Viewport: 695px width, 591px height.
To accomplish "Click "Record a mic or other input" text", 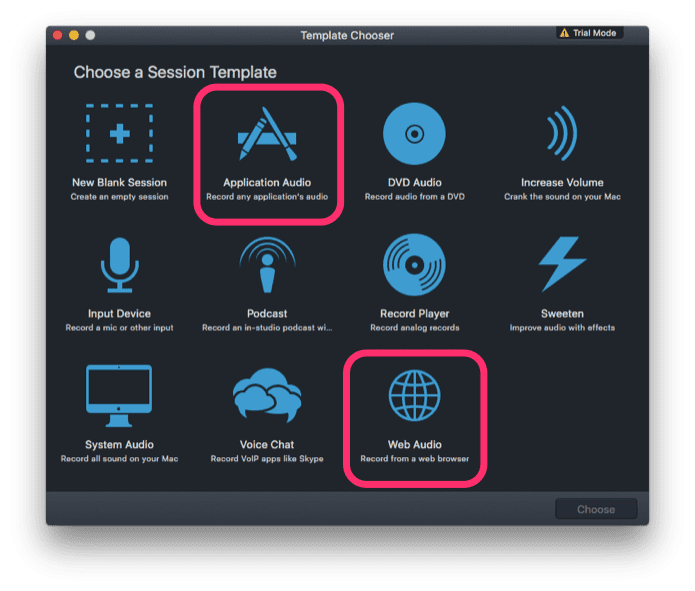I will (x=119, y=328).
